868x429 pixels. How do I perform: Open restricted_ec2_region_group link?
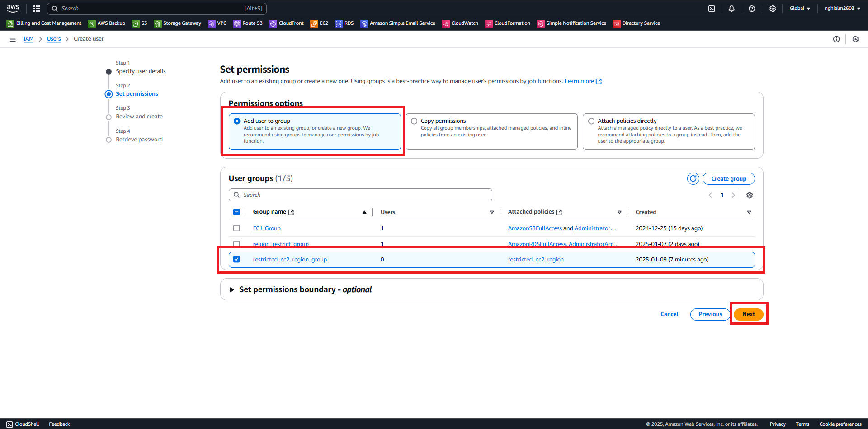point(290,260)
